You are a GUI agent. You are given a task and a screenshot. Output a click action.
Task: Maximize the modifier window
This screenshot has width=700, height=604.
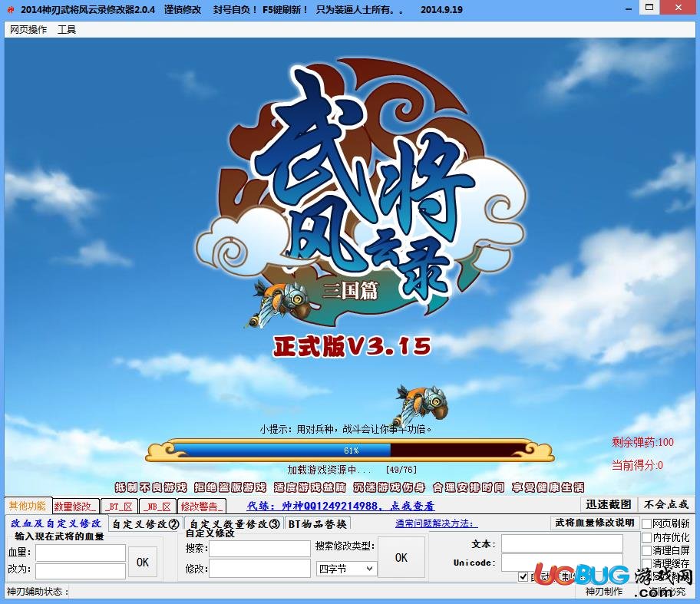(x=649, y=7)
